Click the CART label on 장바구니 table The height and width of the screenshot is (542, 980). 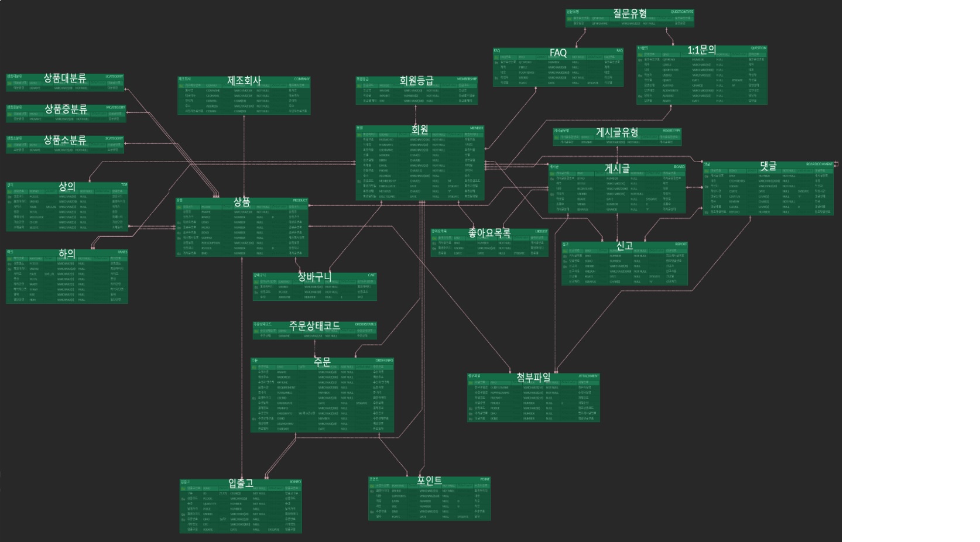coord(372,275)
